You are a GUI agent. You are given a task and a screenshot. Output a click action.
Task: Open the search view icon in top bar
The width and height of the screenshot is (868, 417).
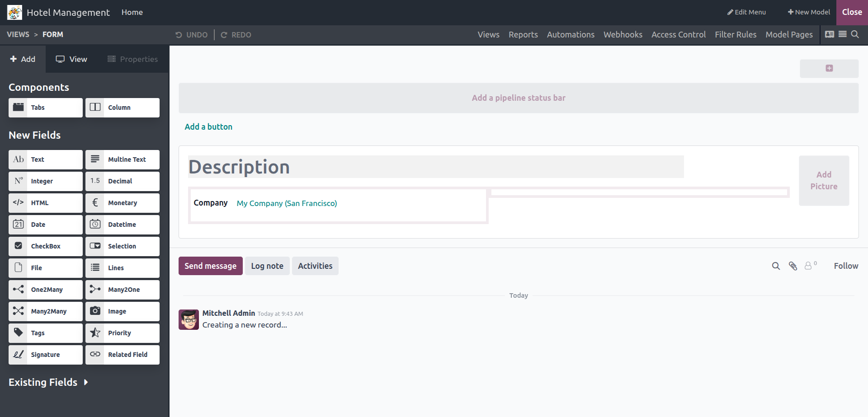[855, 34]
